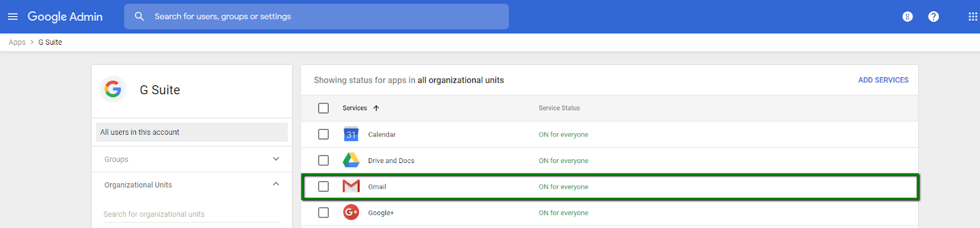980x228 pixels.
Task: Open the hourglass tasks icon
Action: 908,17
